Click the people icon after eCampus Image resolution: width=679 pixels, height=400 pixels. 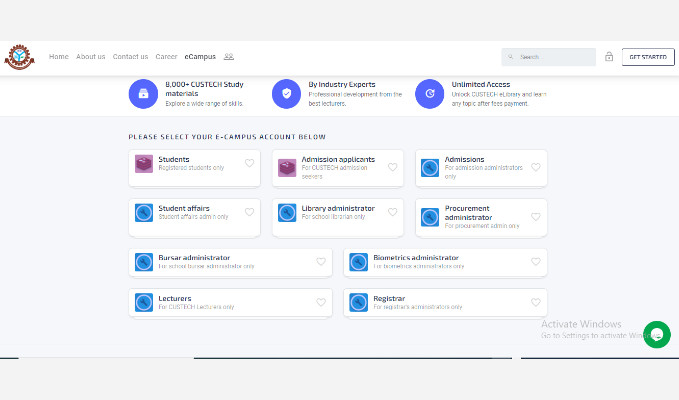(229, 57)
